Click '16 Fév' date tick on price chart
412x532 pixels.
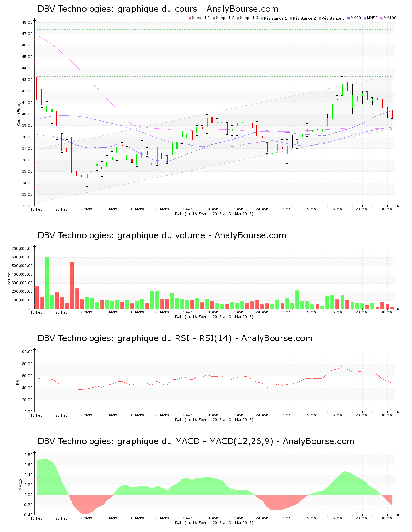click(36, 209)
